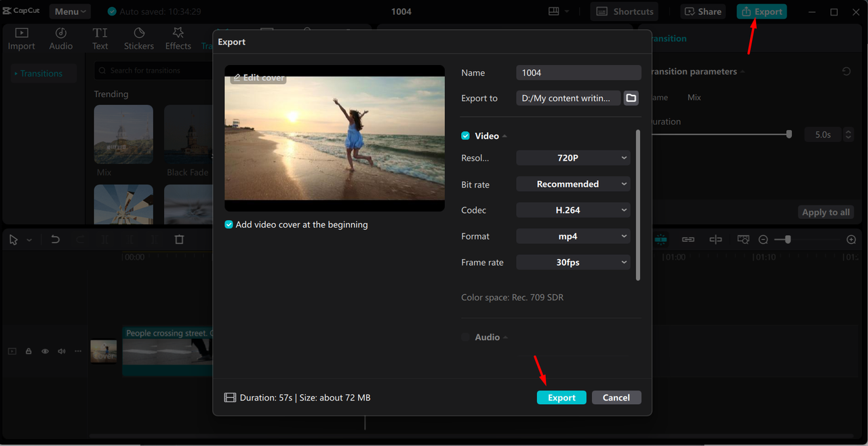Open the Shortcuts keyboard panel

(x=625, y=12)
